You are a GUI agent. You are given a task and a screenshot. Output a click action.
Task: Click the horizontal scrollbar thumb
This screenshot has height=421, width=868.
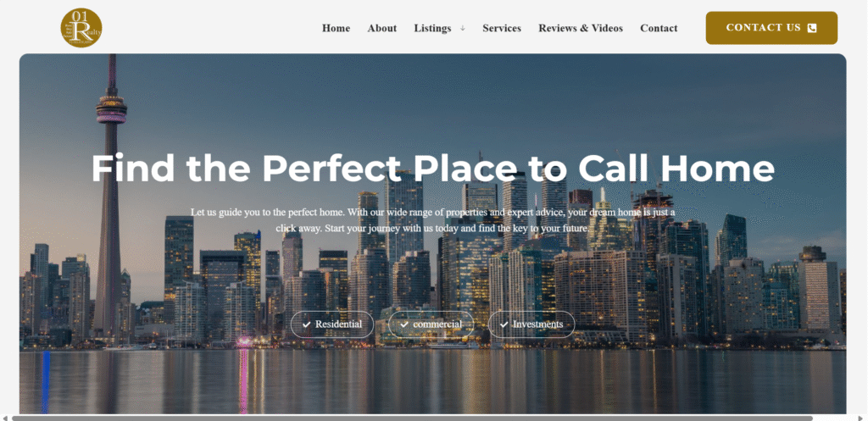coord(412,418)
